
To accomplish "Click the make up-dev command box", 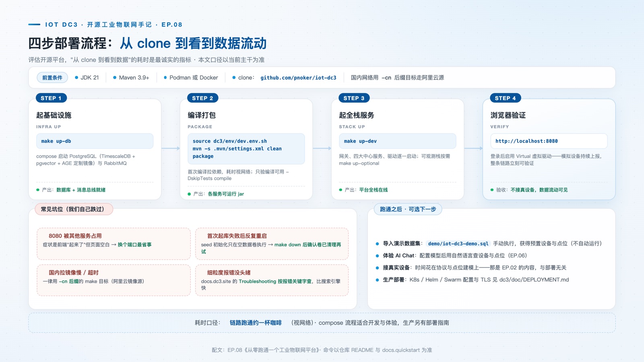I will tap(397, 141).
